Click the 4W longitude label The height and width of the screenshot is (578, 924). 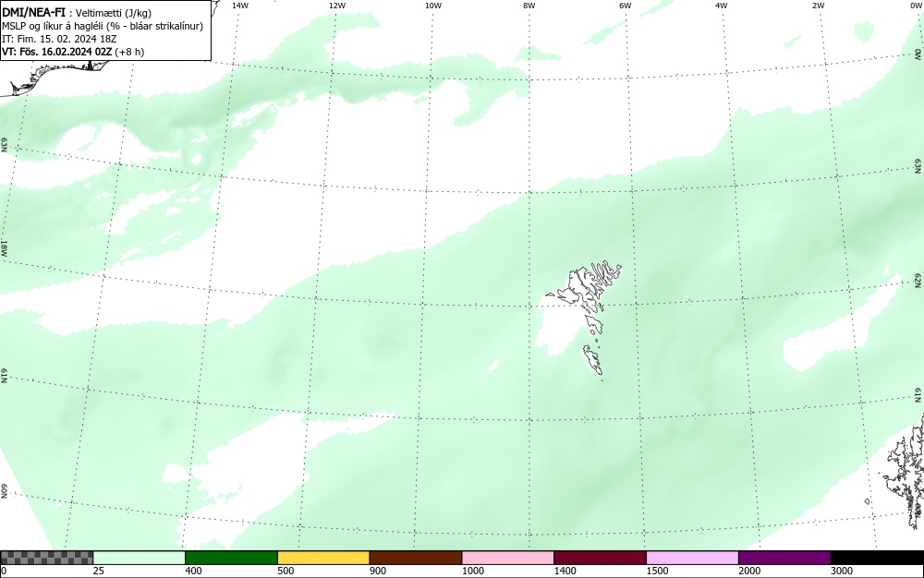click(722, 6)
